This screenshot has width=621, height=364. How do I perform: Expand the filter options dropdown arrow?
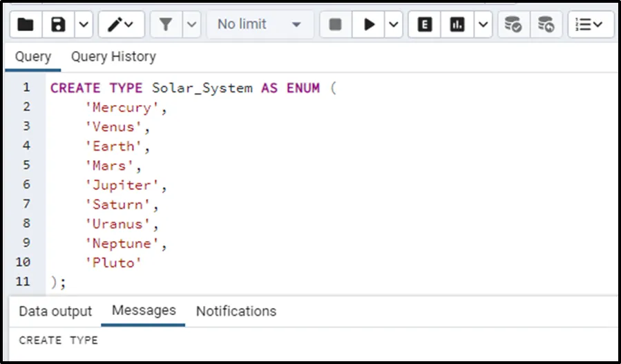tap(191, 25)
